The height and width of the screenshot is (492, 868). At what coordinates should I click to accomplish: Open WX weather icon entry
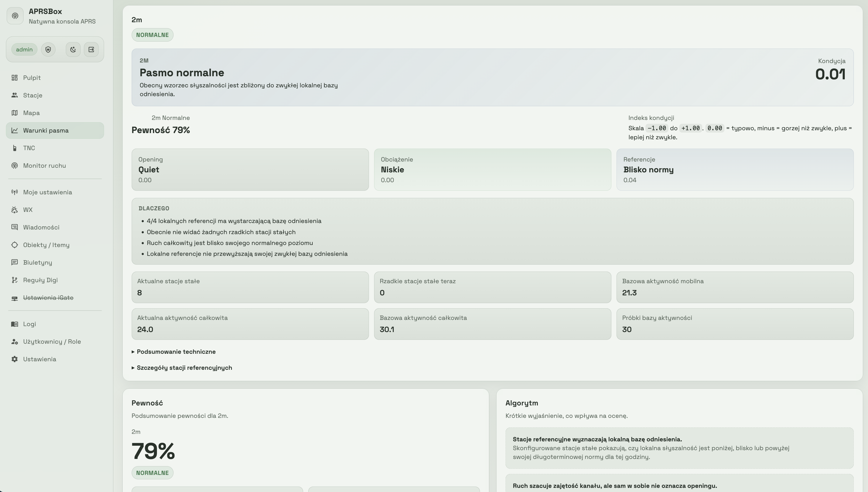14,210
